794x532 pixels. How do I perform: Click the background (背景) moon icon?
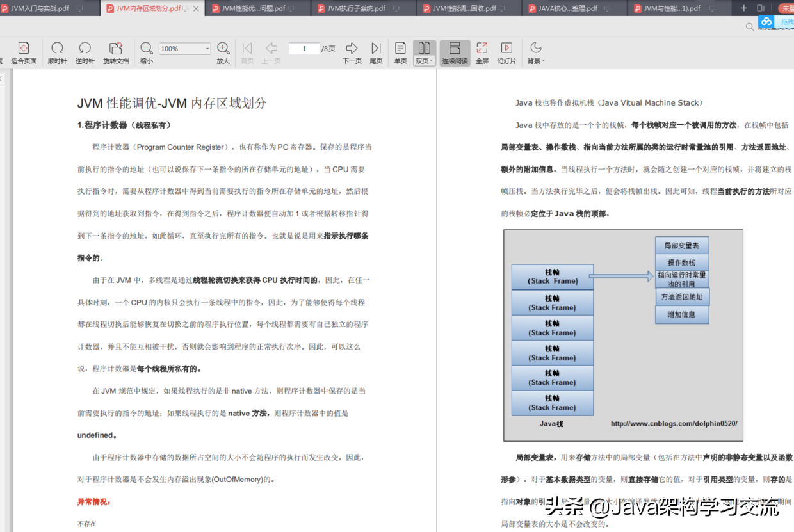tap(536, 47)
